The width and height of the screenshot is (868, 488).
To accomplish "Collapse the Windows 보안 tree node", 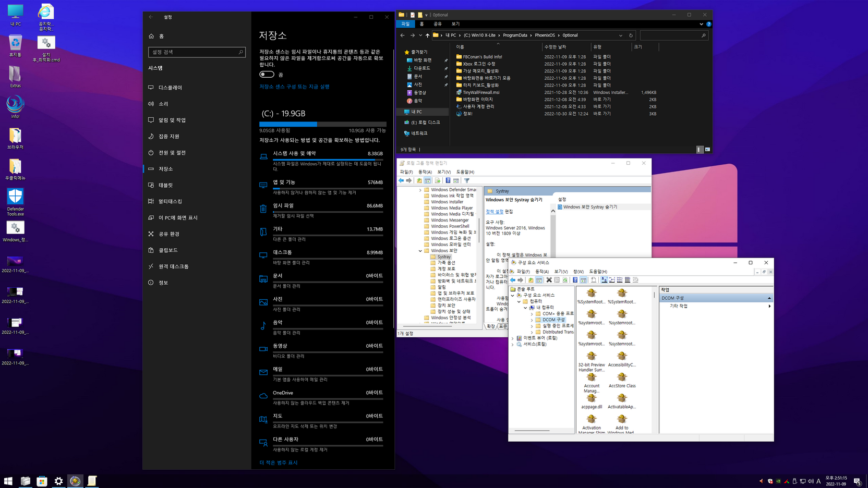I will [420, 251].
